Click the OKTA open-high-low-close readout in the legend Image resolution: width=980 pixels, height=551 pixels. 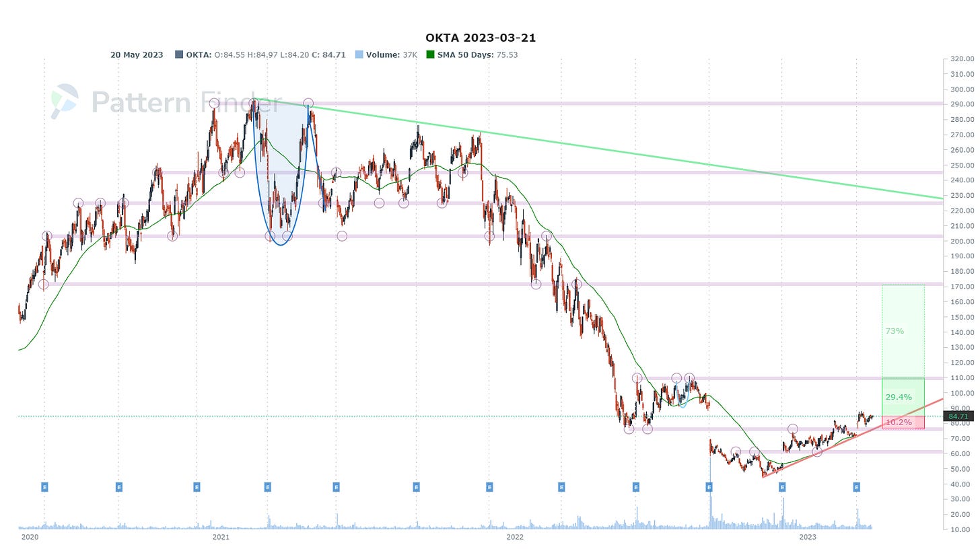[x=266, y=55]
